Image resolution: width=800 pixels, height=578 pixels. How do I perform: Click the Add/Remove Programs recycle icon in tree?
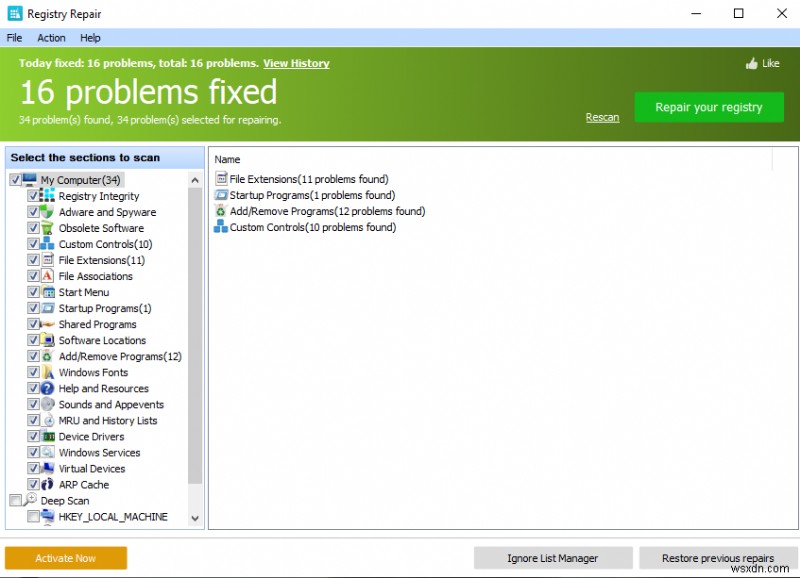pos(47,356)
